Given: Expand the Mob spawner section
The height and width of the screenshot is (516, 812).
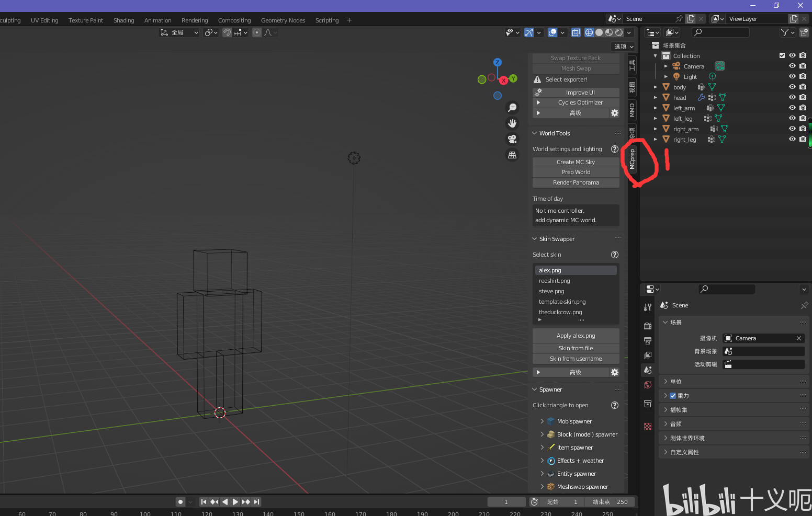Looking at the screenshot, I should click(542, 421).
